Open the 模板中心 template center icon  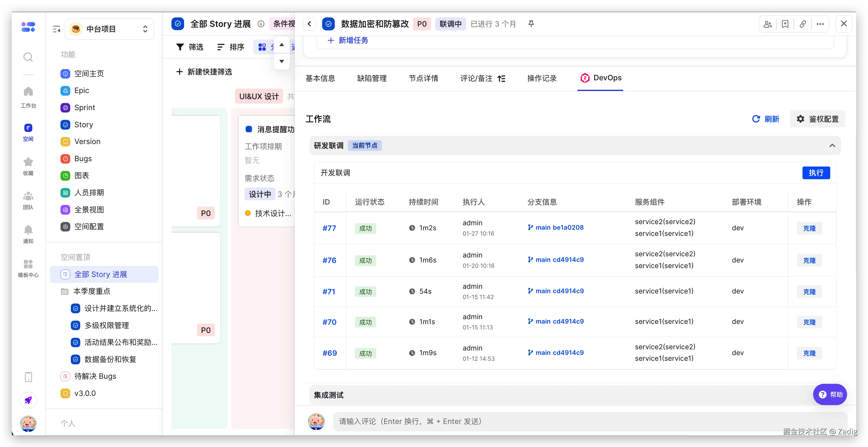coord(28,264)
